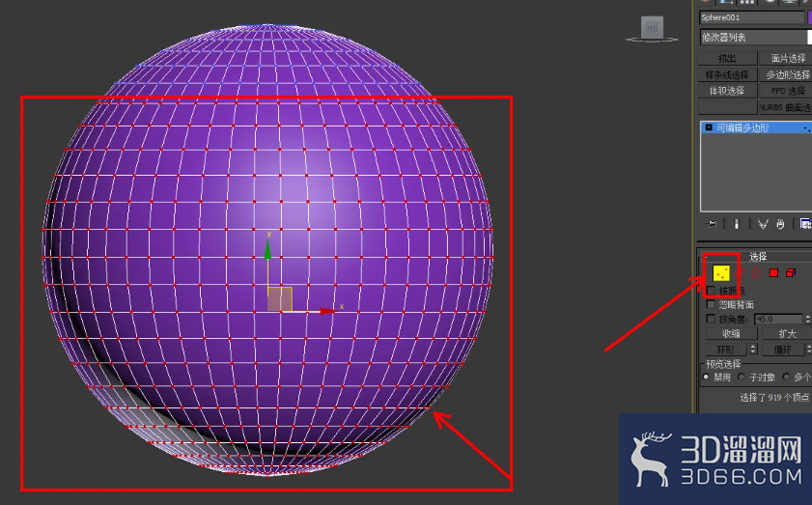Open Configure Modifier Sets icon
This screenshot has width=812, height=505.
coord(805,224)
